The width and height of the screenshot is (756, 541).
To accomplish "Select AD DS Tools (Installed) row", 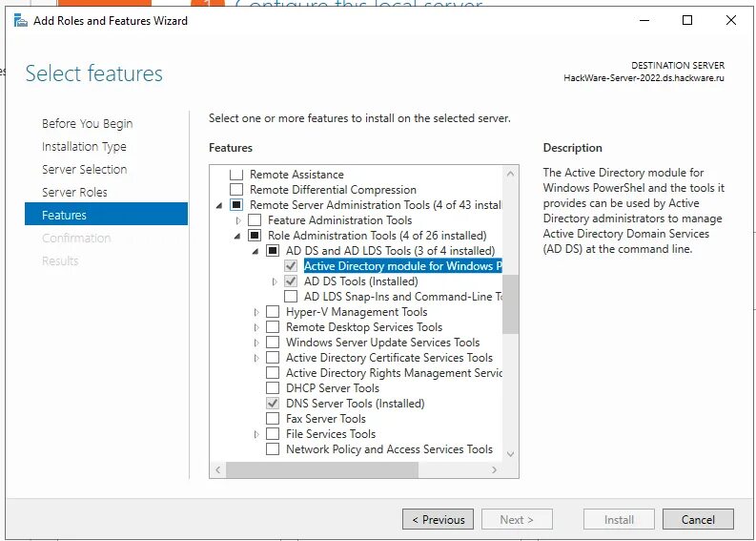I will click(360, 281).
